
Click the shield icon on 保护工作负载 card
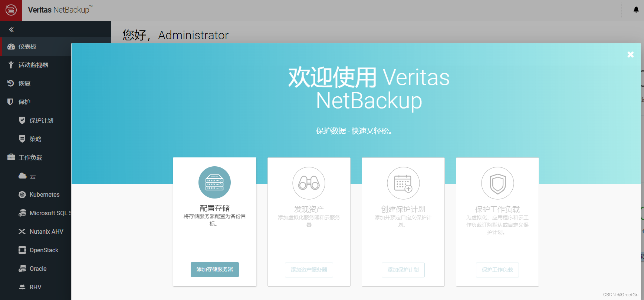coord(497,183)
